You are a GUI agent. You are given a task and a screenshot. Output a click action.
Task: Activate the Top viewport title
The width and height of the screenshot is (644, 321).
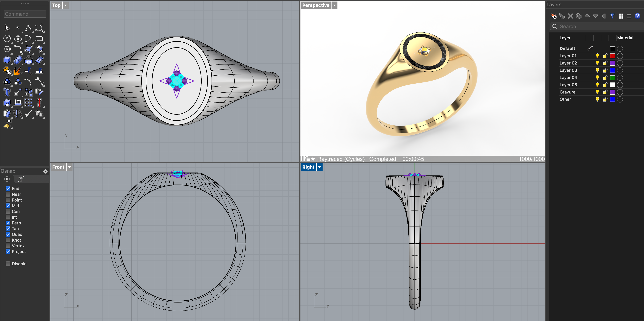coord(56,5)
